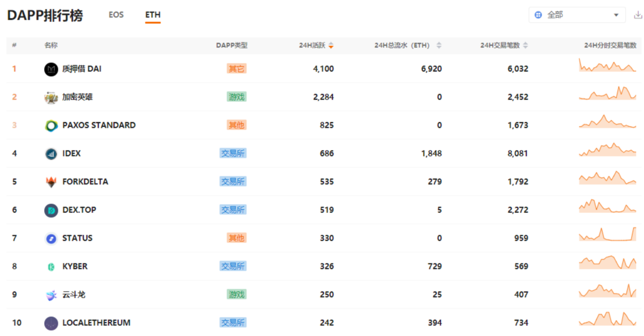Click the FORKDELTA transaction sparkline chart

[608, 178]
